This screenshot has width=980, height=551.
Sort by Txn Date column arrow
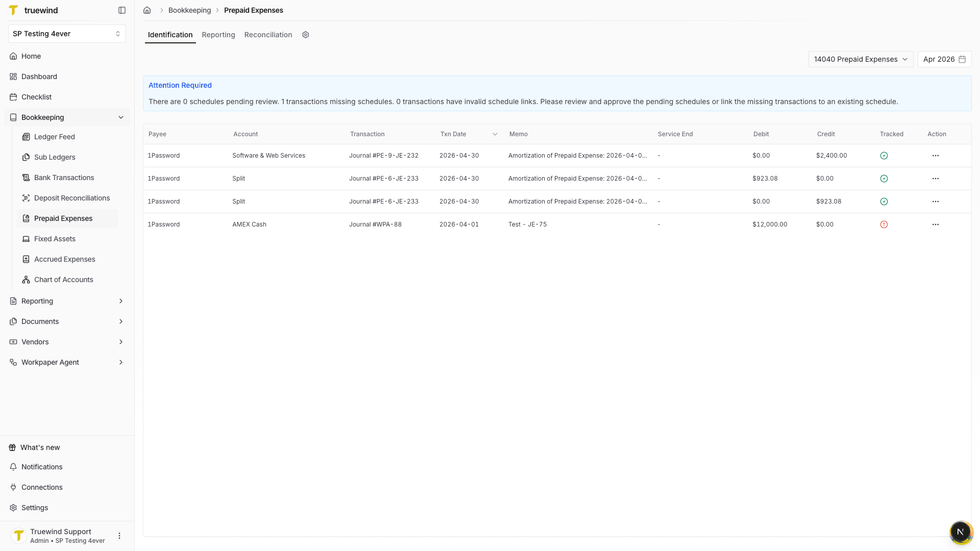(x=495, y=134)
